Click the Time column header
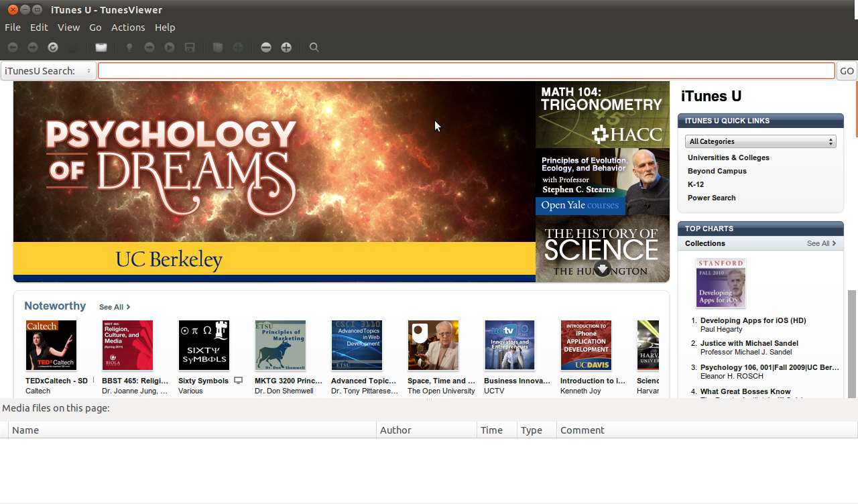 (x=497, y=430)
